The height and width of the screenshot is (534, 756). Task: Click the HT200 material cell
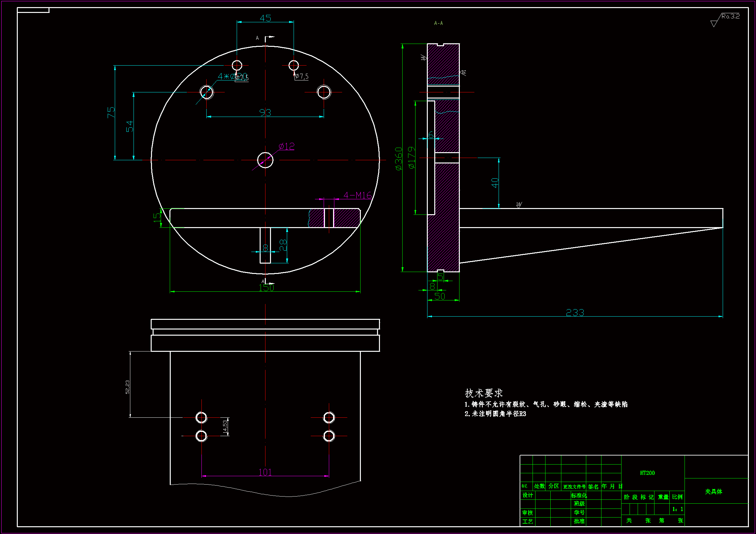647,473
